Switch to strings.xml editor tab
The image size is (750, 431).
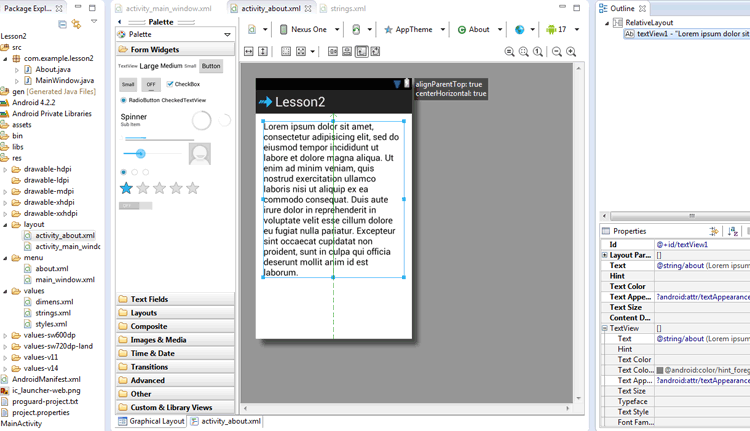pos(343,9)
